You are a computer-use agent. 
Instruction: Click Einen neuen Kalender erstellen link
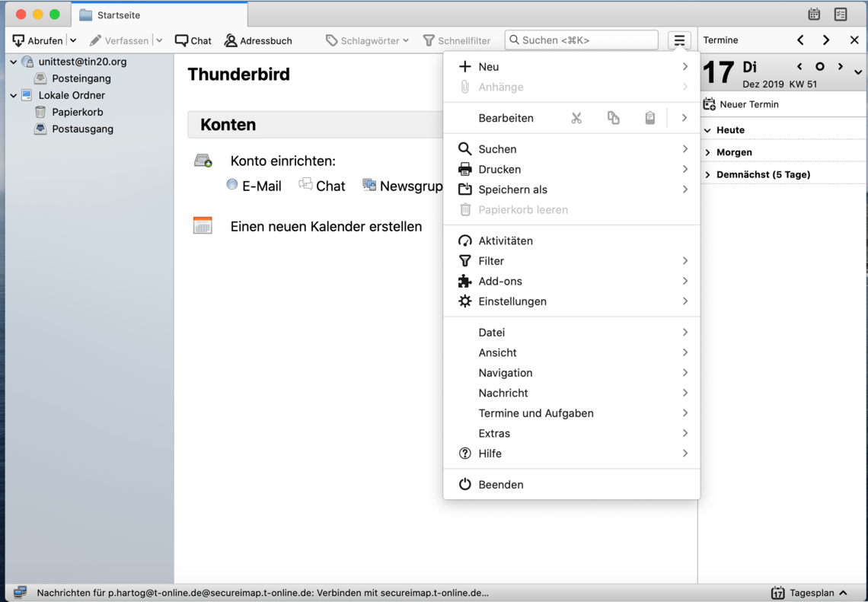pos(326,226)
